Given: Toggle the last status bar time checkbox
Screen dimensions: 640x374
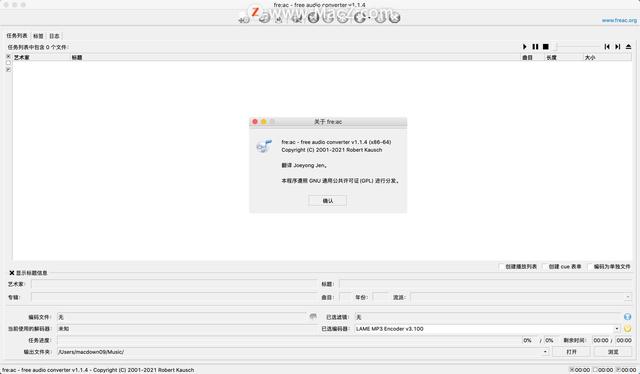Looking at the screenshot, I should click(618, 370).
